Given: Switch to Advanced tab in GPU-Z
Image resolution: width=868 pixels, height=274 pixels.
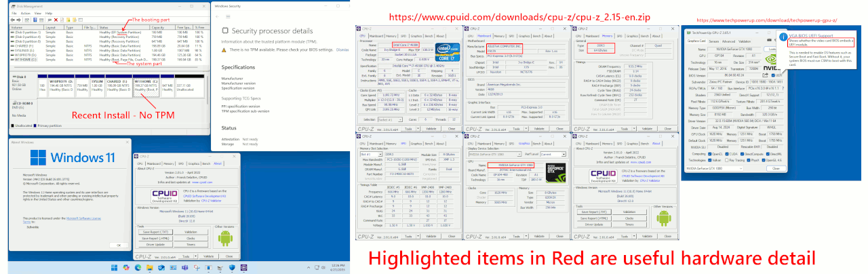Looking at the screenshot, I should click(x=728, y=41).
